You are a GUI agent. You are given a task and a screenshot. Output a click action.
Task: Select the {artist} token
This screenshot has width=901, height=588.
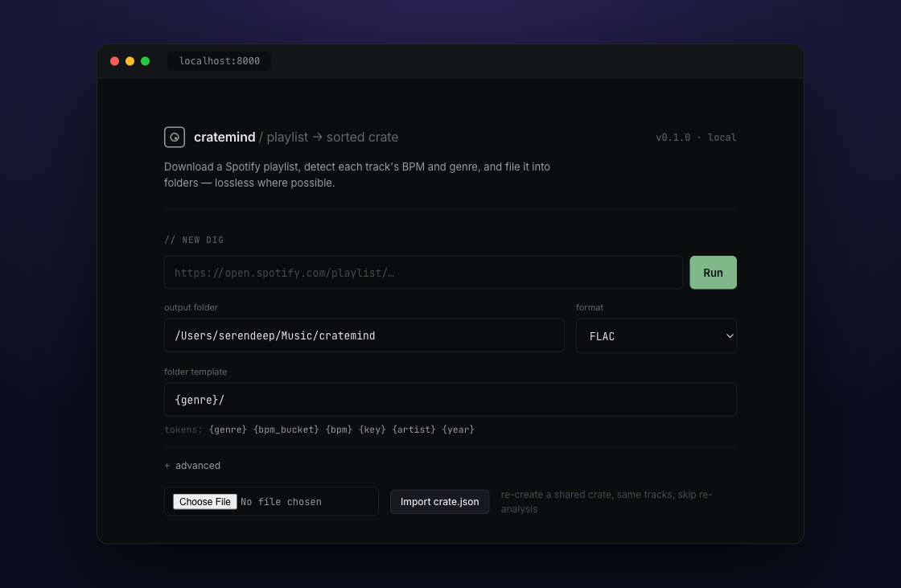coord(413,430)
